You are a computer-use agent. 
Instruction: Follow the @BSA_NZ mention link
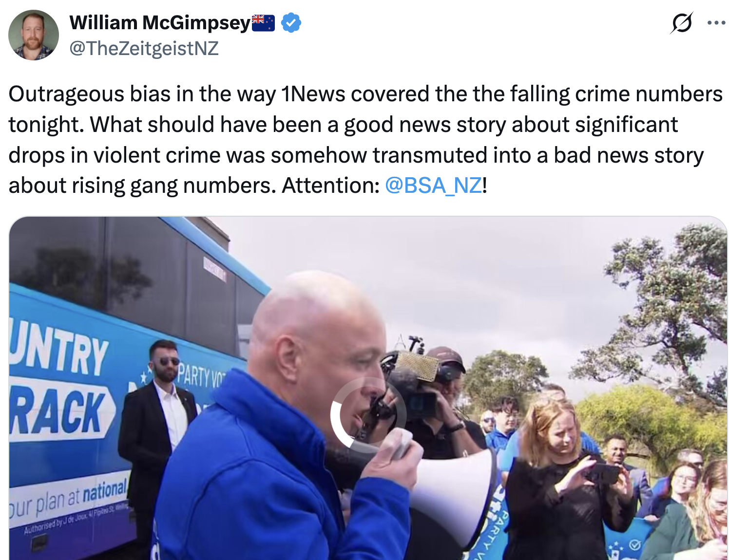coord(433,186)
